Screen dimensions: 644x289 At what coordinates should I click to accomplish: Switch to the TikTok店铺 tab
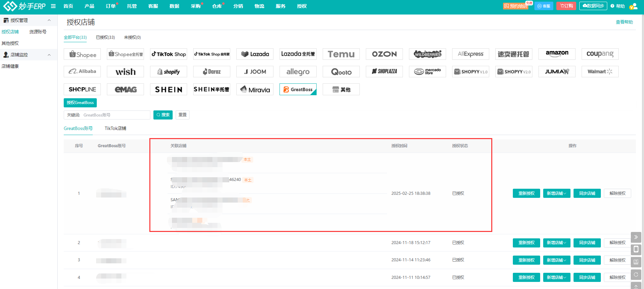tap(115, 128)
